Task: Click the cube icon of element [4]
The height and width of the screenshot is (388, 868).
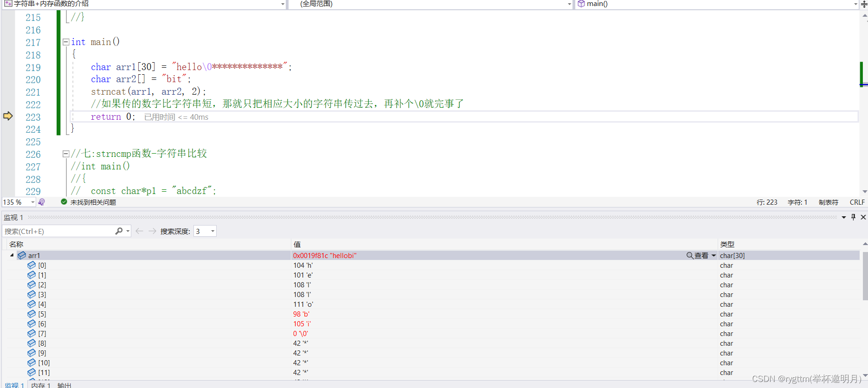Action: 32,304
